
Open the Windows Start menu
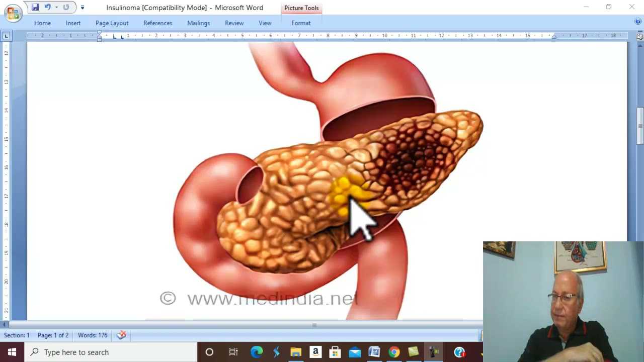[12, 352]
